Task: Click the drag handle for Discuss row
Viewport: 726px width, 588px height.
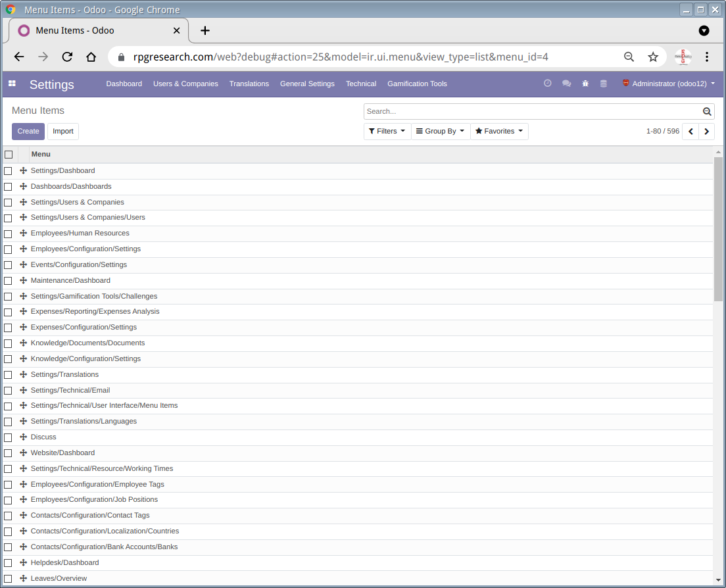Action: [23, 437]
